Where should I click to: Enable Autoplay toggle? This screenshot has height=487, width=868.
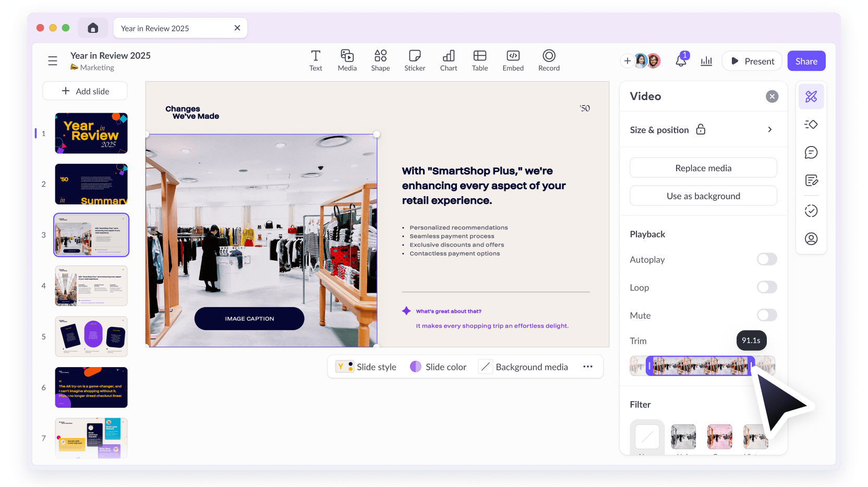pyautogui.click(x=767, y=259)
